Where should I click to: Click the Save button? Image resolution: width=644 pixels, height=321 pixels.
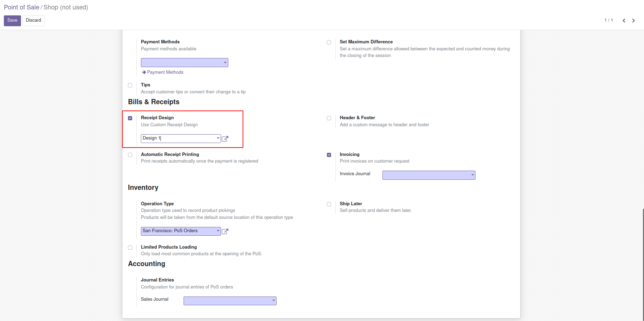[12, 20]
